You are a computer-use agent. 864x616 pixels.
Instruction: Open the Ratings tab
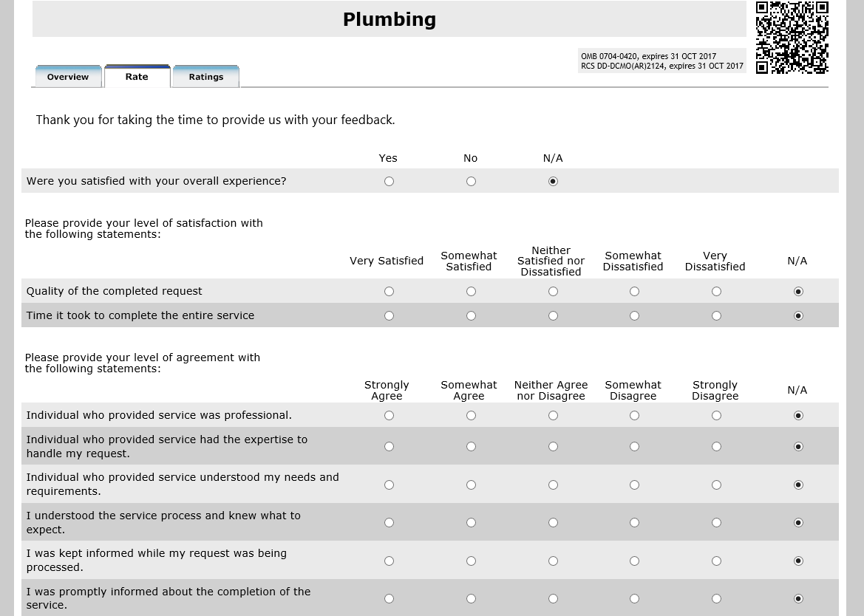206,77
